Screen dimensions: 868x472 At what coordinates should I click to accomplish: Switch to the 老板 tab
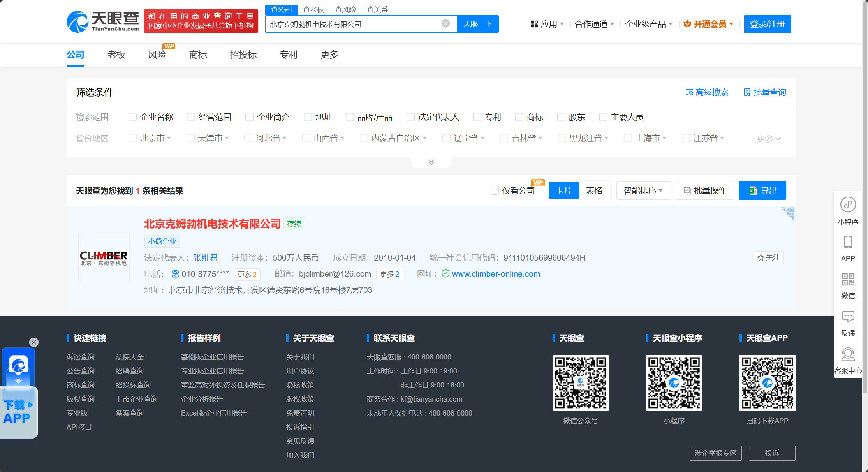(116, 55)
